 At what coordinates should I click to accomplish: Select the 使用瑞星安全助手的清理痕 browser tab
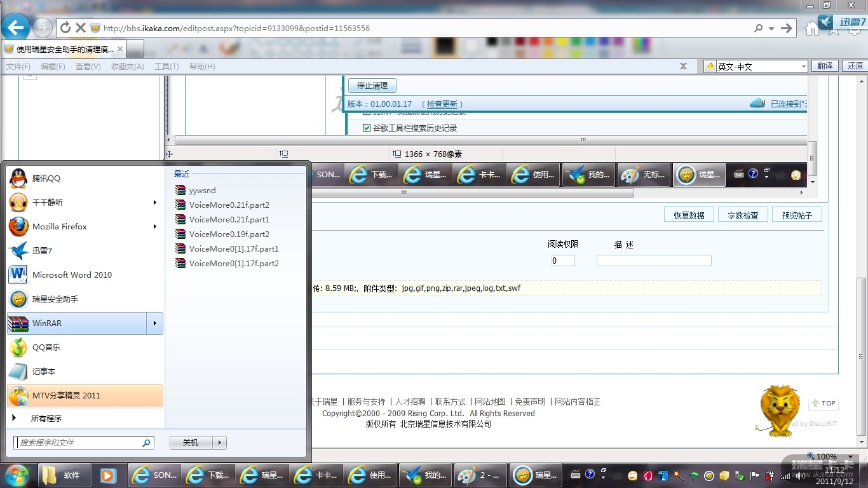click(65, 49)
